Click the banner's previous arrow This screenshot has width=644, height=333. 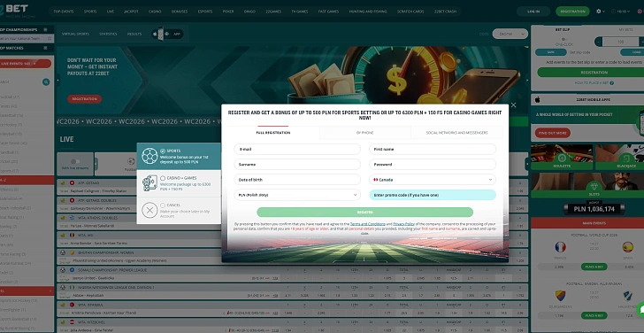[x=57, y=81]
